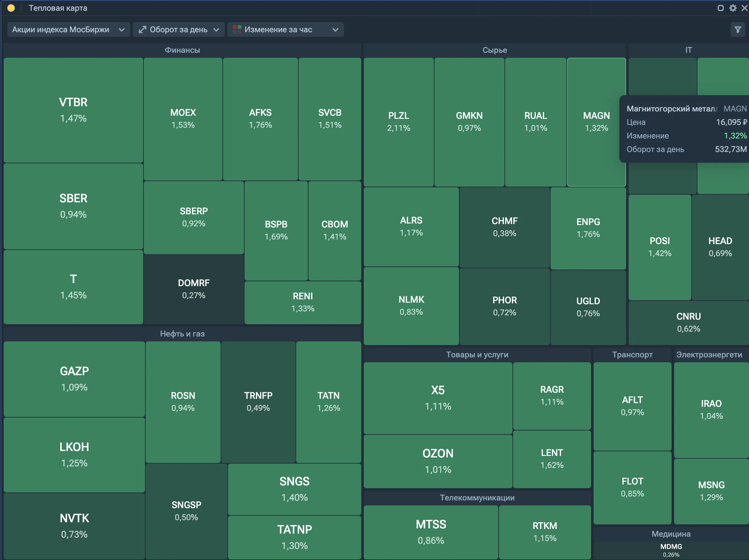Click the NLMK tile
This screenshot has width=749, height=560.
(411, 306)
